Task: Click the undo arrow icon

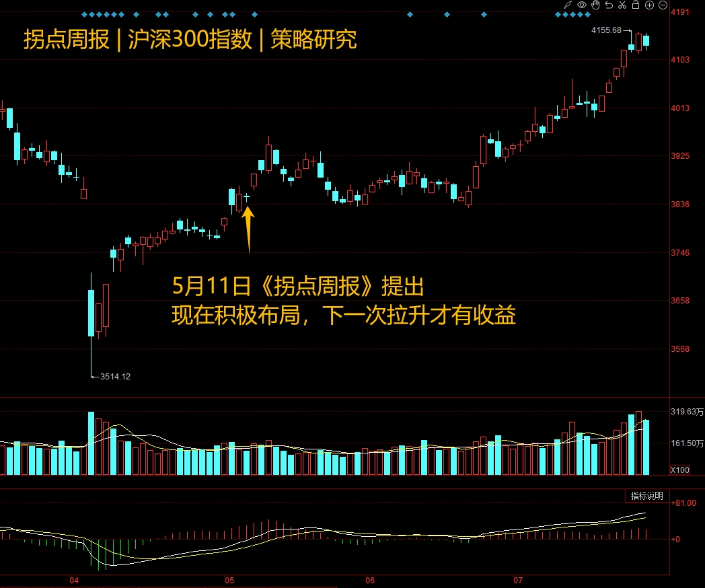Action: tap(609, 5)
